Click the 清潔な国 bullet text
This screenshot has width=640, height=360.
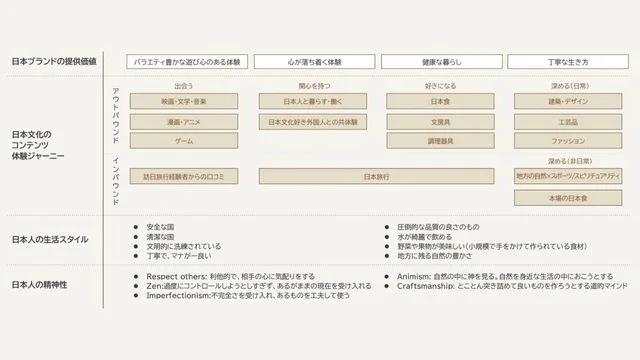(x=160, y=237)
